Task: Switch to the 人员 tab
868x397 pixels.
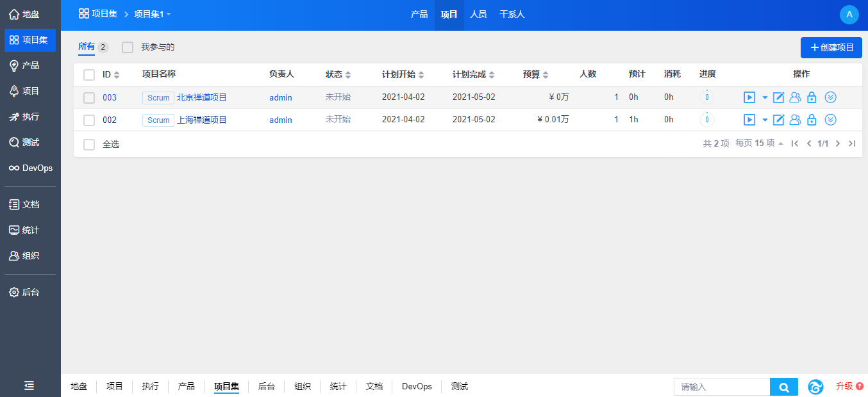Action: [478, 14]
